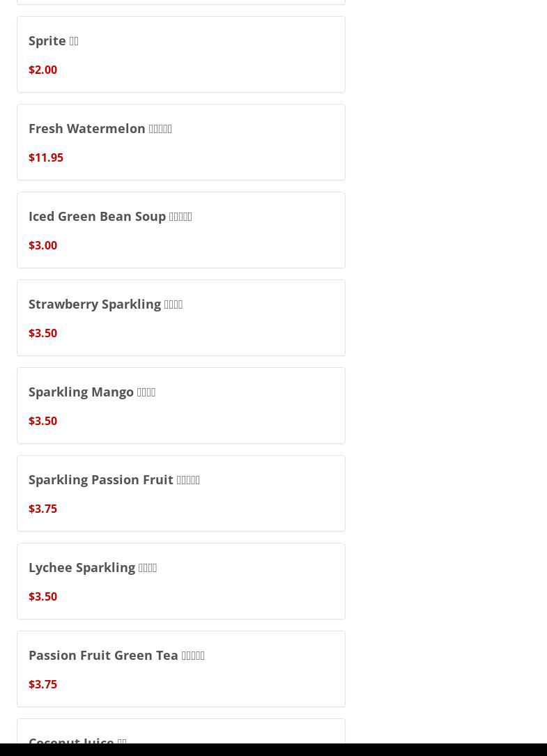
Task: Open the Passion Fruit Green Tea item
Action: [x=116, y=656]
